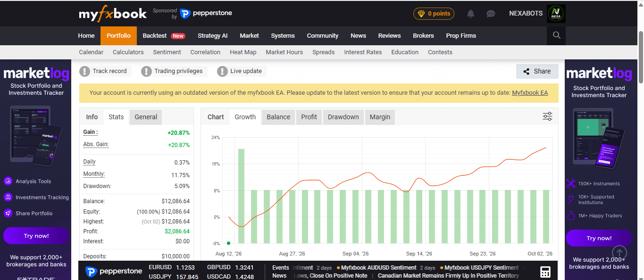Click the Investments Tracking icon
This screenshot has height=280, width=644.
pyautogui.click(x=8, y=197)
